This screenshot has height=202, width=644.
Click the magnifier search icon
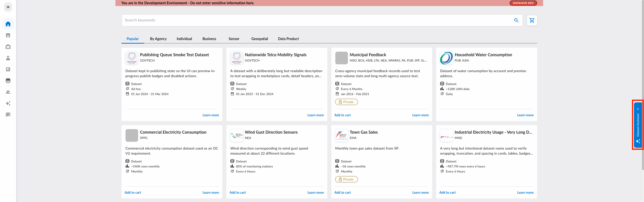tap(516, 20)
